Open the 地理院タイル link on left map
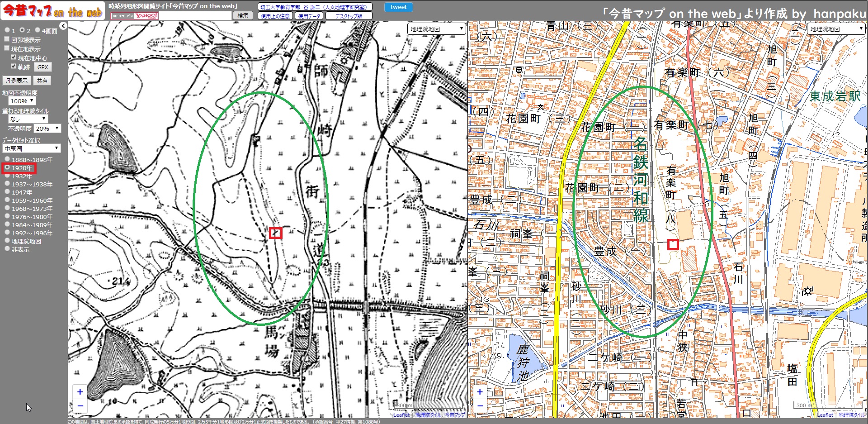868x424 pixels. pyautogui.click(x=428, y=415)
